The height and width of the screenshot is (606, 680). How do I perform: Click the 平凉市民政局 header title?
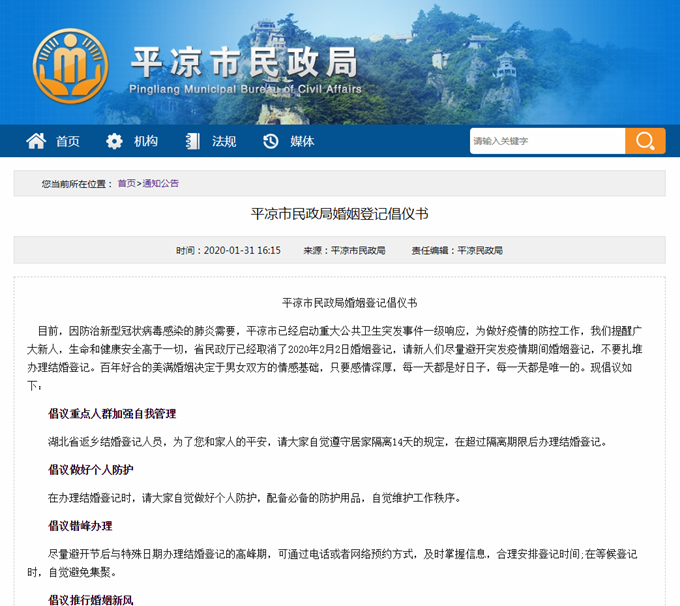[x=244, y=62]
